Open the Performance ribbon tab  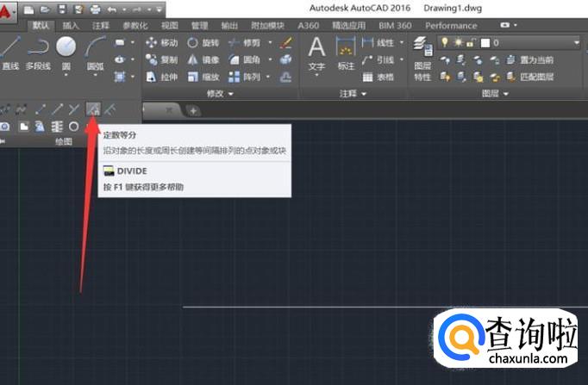pos(451,26)
